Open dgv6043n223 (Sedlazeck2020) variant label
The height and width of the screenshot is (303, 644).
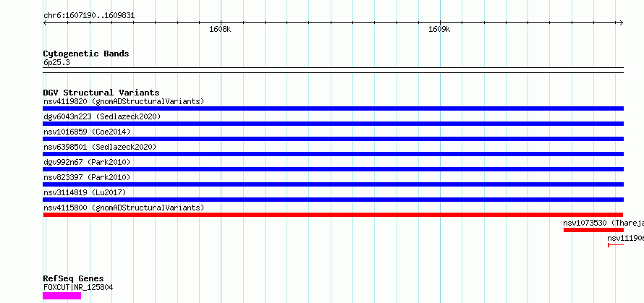click(x=102, y=116)
